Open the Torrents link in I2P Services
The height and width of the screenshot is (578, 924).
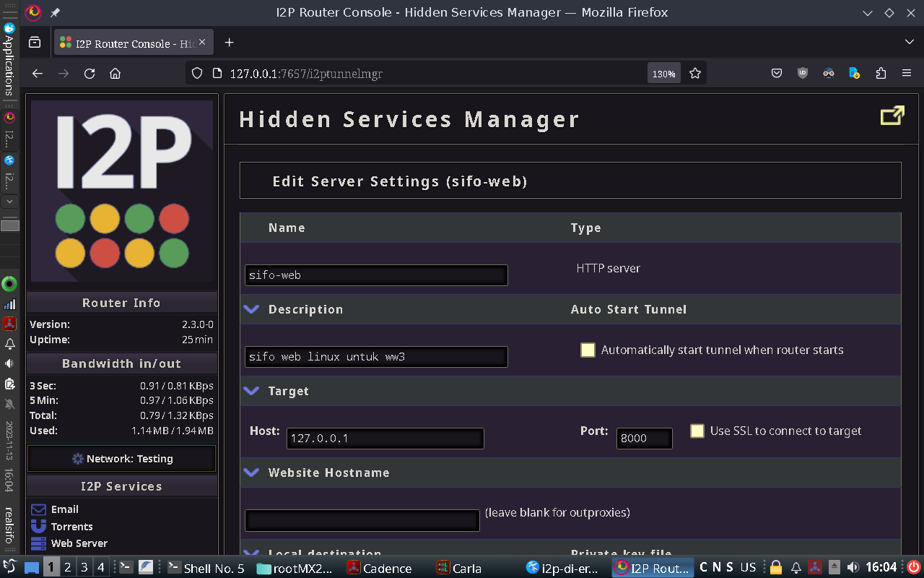click(x=72, y=527)
